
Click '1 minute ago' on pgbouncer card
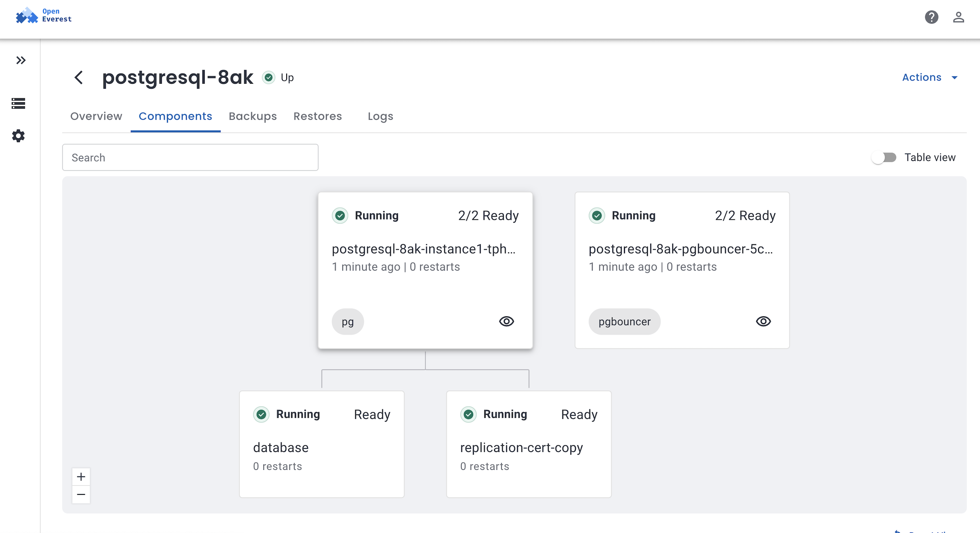coord(623,267)
